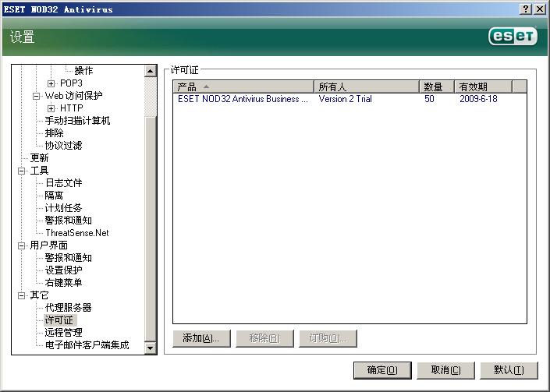
Task: Collapse the 用户界面 tree node
Action: (21, 245)
